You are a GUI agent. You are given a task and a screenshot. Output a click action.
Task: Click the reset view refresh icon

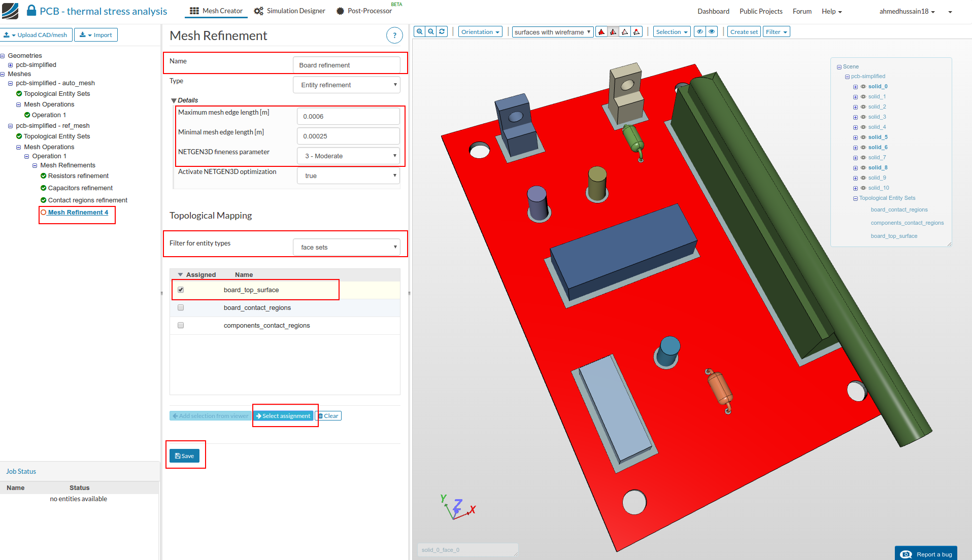point(442,32)
